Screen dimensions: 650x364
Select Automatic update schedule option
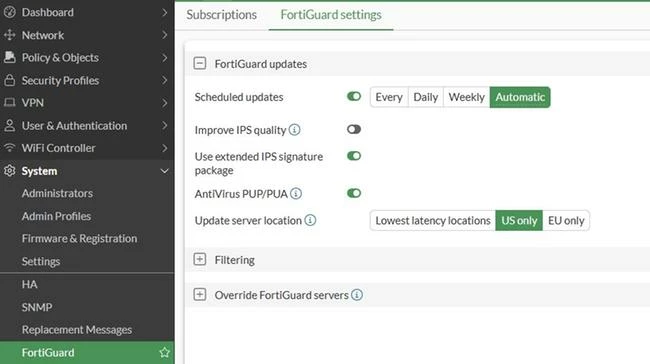click(520, 97)
